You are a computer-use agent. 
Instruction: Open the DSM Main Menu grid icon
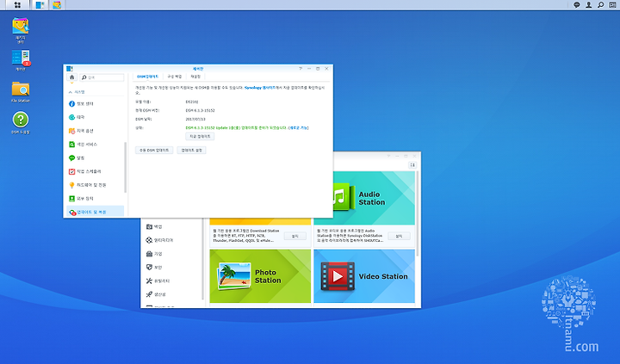pos(17,5)
